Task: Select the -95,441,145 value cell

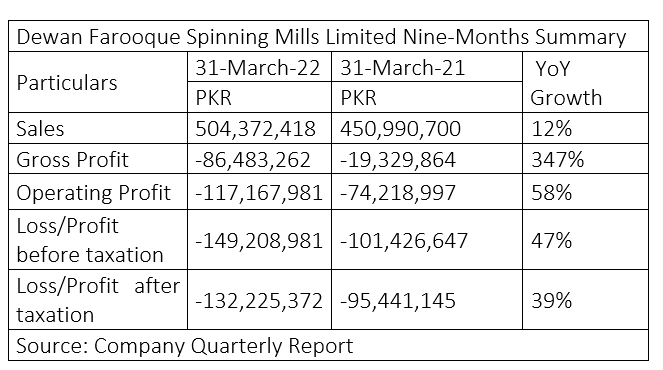Action: pyautogui.click(x=427, y=300)
